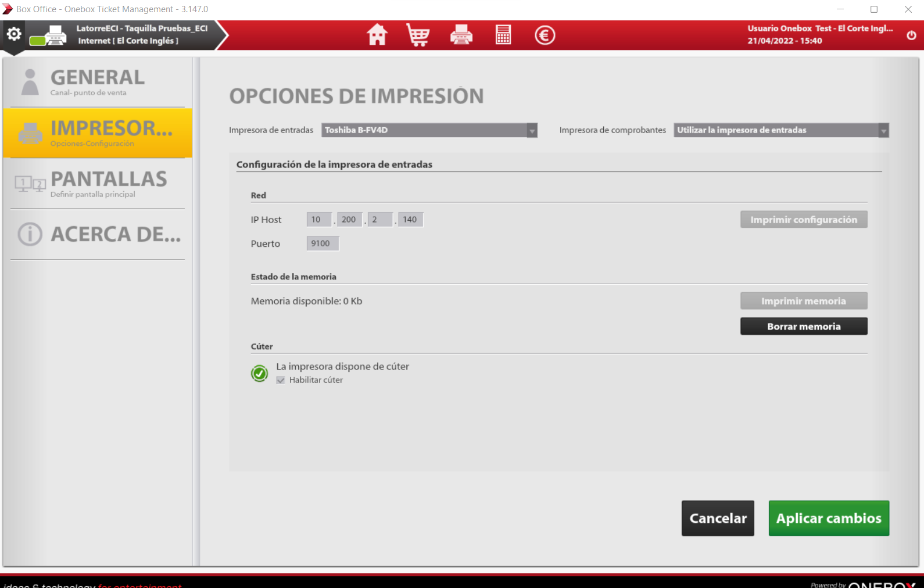Open the settings gear icon
924x588 pixels.
coord(14,34)
